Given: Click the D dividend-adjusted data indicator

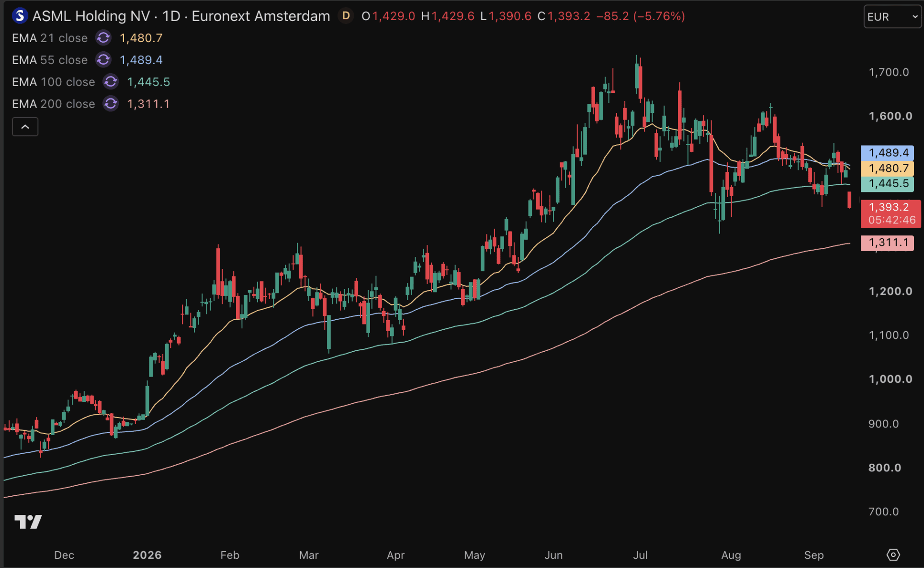Looking at the screenshot, I should (x=346, y=16).
